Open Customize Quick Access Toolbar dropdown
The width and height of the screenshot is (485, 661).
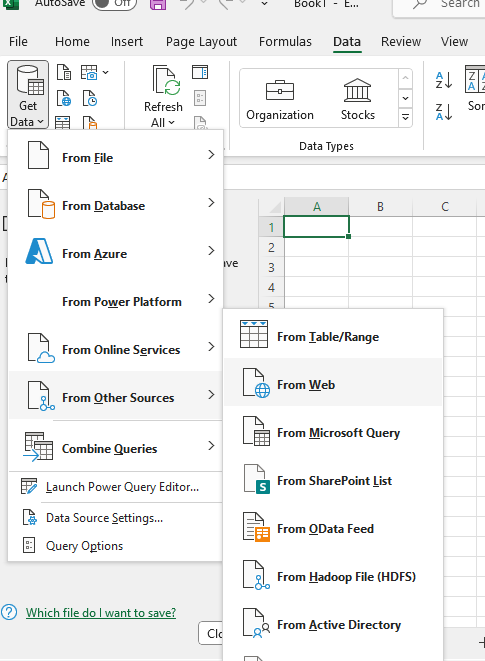264,4
